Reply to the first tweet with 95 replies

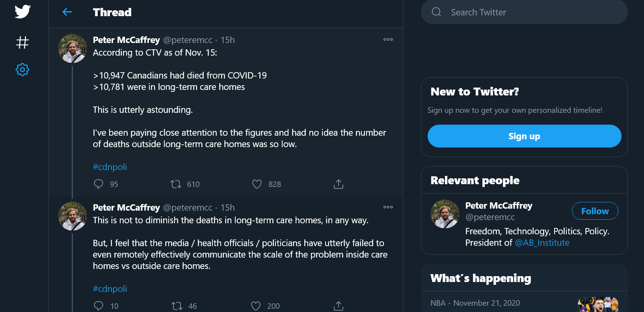[99, 184]
